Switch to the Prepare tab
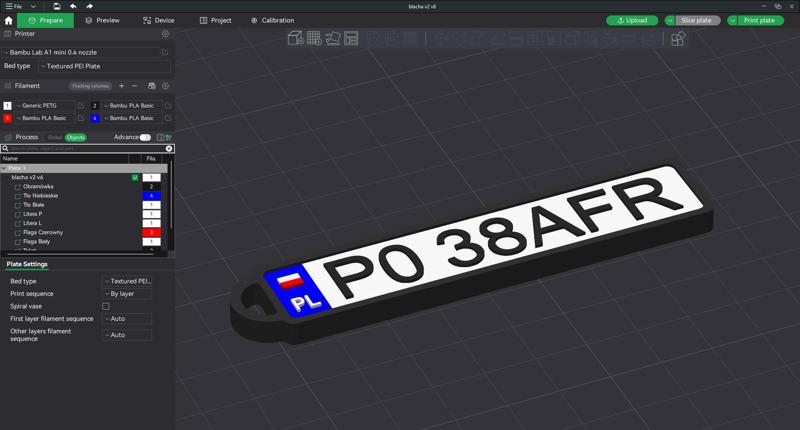Screen dimensions: 800x430 45,20
